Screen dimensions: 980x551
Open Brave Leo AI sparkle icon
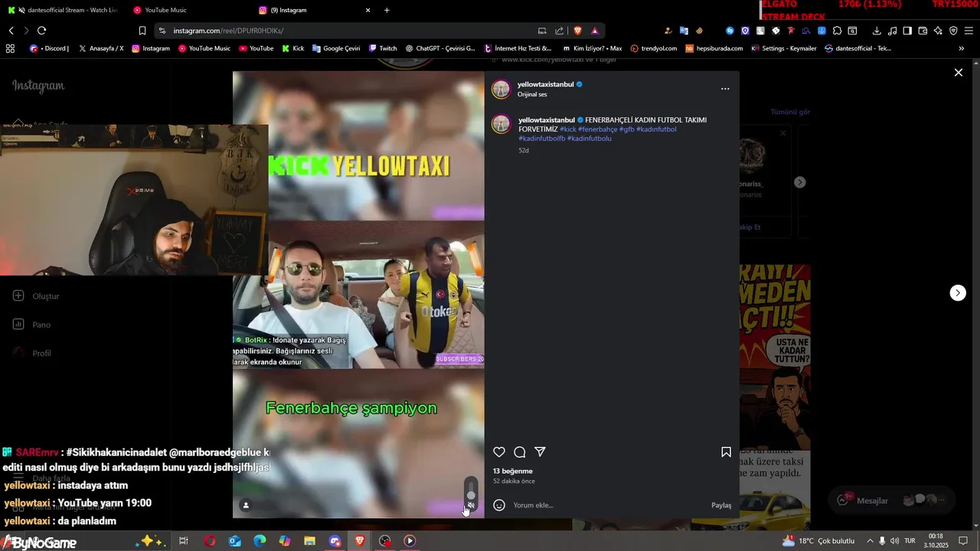[x=938, y=31]
